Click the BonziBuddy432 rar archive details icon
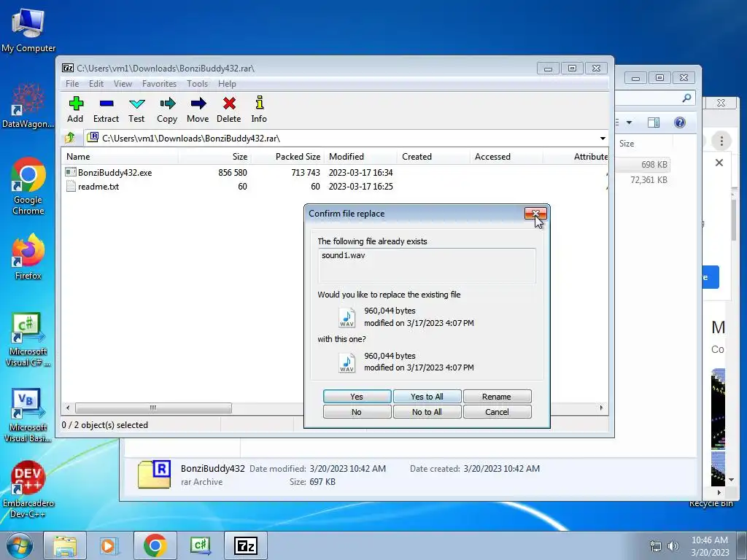 click(x=155, y=474)
